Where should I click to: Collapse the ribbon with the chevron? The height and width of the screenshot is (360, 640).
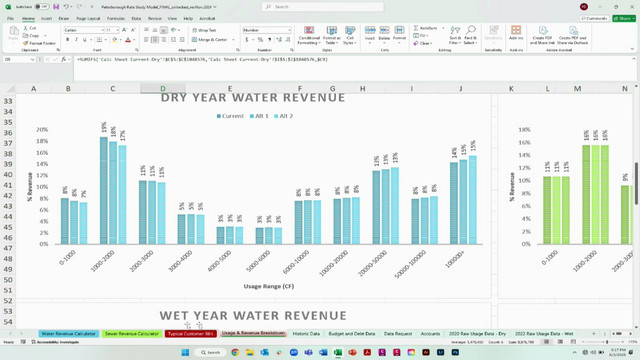coord(632,49)
